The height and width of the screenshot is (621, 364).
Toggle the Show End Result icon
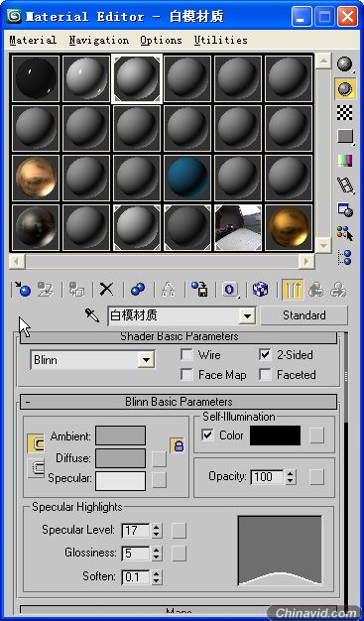(293, 289)
